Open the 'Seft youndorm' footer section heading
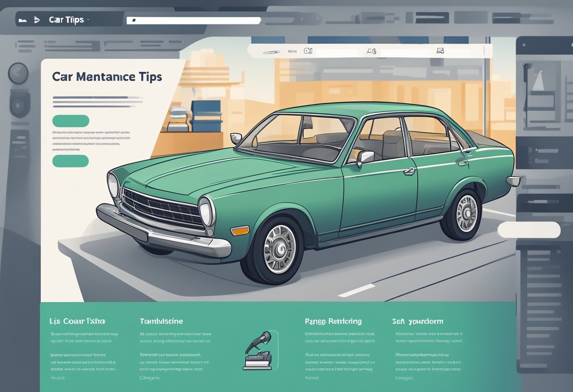The width and height of the screenshot is (573, 392). tap(417, 321)
